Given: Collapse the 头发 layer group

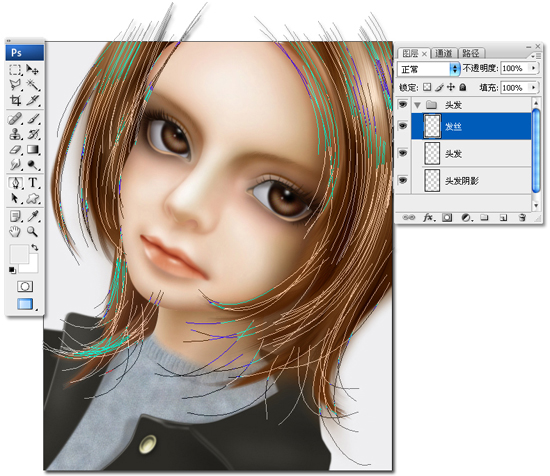Looking at the screenshot, I should (417, 105).
